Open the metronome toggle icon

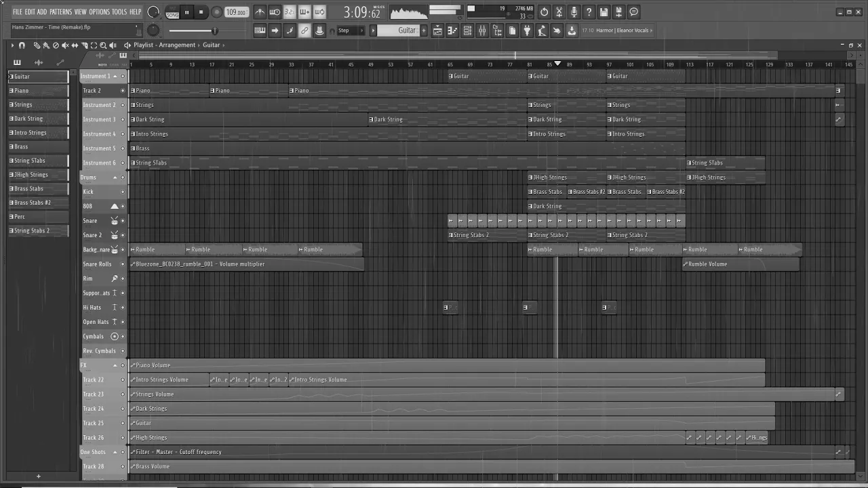260,12
